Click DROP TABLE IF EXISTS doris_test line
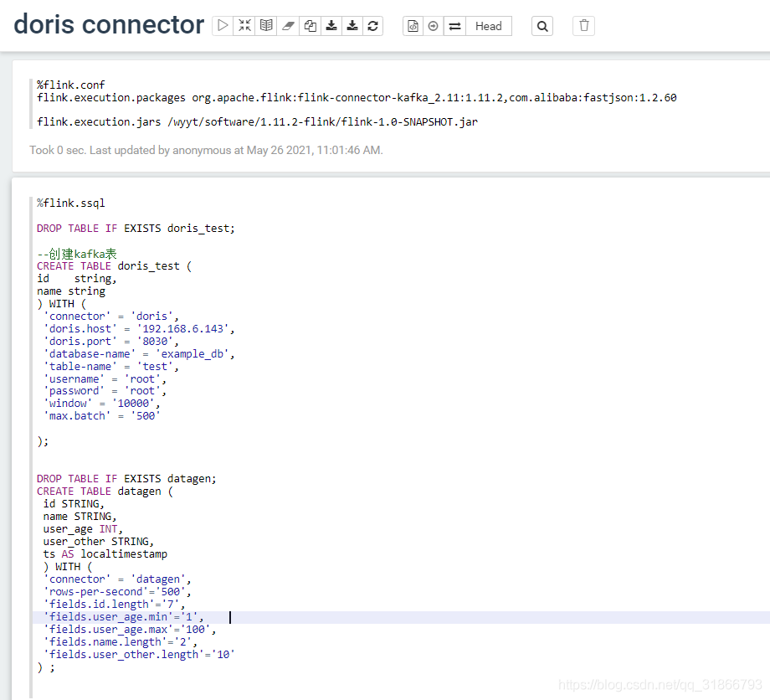 (x=136, y=228)
